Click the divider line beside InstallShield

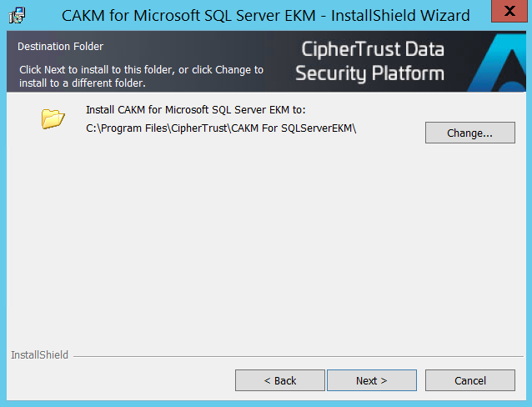292,356
